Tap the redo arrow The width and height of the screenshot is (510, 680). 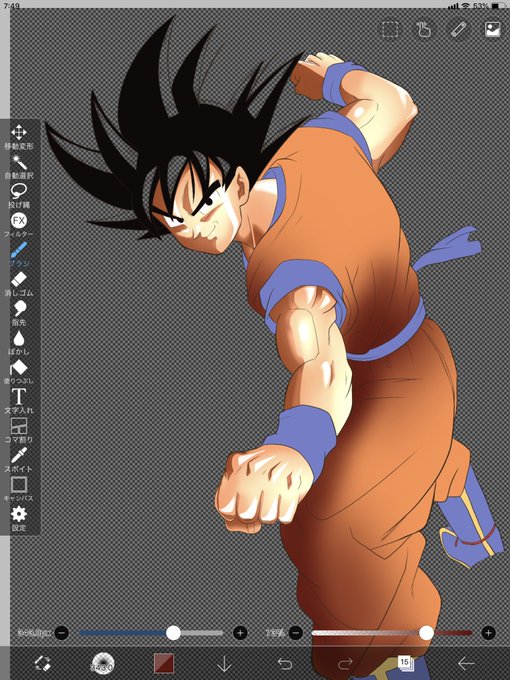point(345,663)
